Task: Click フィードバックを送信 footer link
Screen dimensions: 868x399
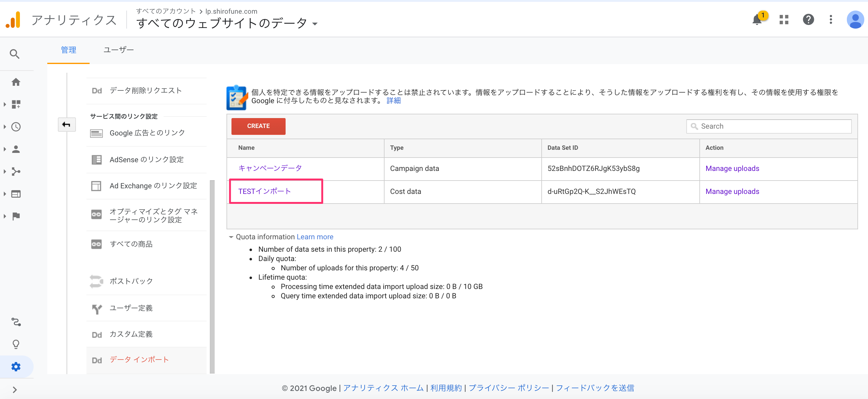Action: tap(595, 388)
